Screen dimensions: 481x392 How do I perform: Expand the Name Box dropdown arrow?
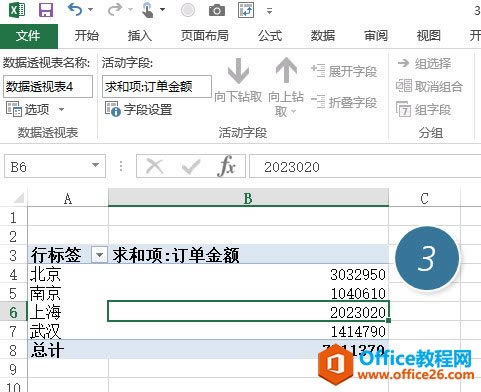95,165
